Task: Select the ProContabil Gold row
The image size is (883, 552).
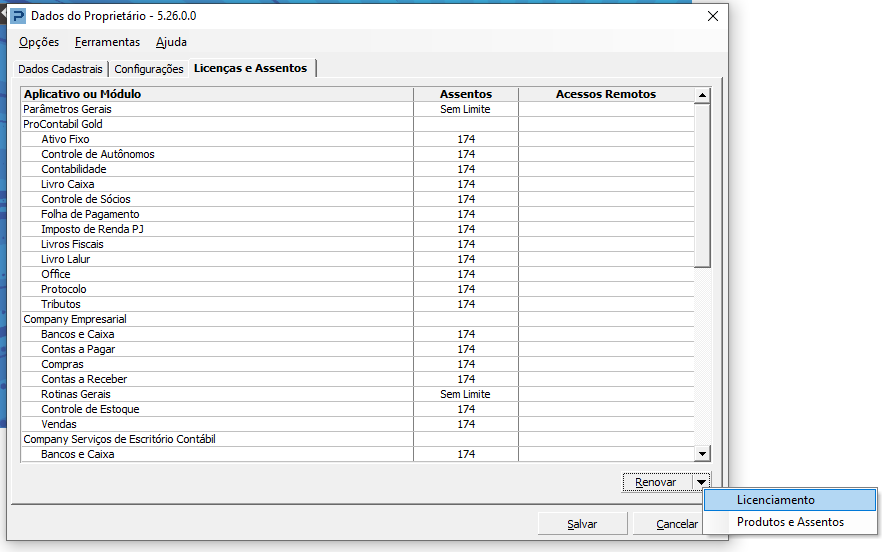Action: click(x=358, y=124)
